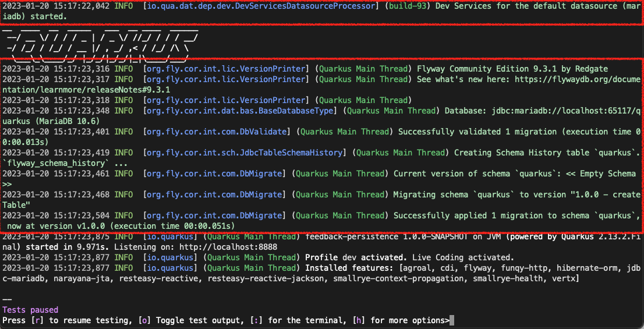The height and width of the screenshot is (329, 644).
Task: Click the purple "Tests paused" status text
Action: pyautogui.click(x=30, y=310)
